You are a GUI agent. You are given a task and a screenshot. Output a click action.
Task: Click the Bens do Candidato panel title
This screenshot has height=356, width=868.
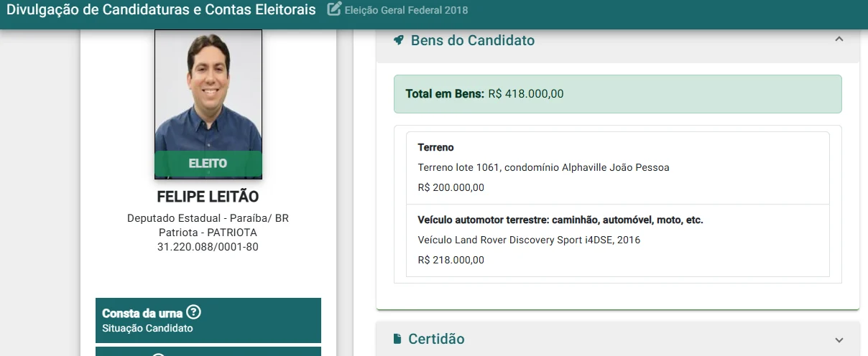pyautogui.click(x=473, y=40)
